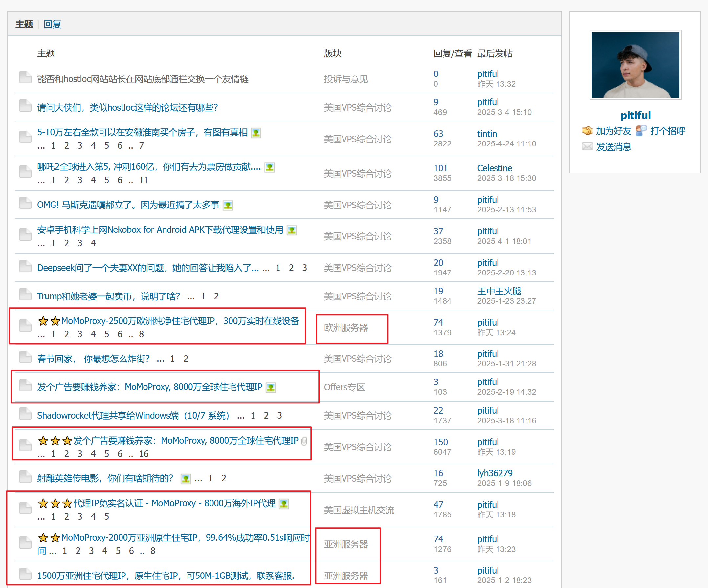Open thread OMG! 马斯克遗嘱都立了
The width and height of the screenshot is (708, 588).
tap(128, 205)
